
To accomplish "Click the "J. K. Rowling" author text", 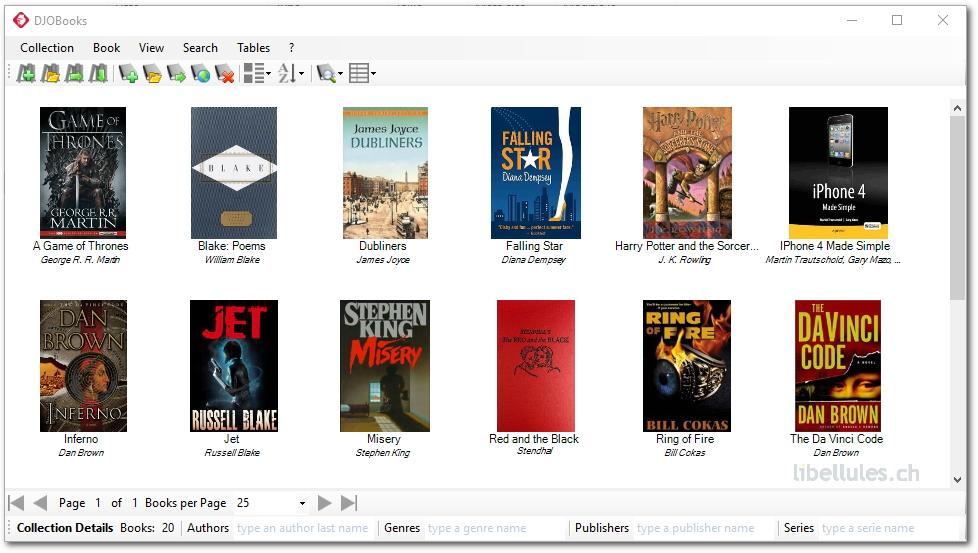I will 685,260.
